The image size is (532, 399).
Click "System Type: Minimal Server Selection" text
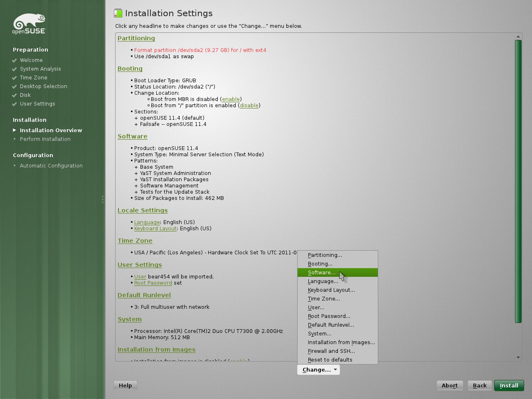point(199,155)
